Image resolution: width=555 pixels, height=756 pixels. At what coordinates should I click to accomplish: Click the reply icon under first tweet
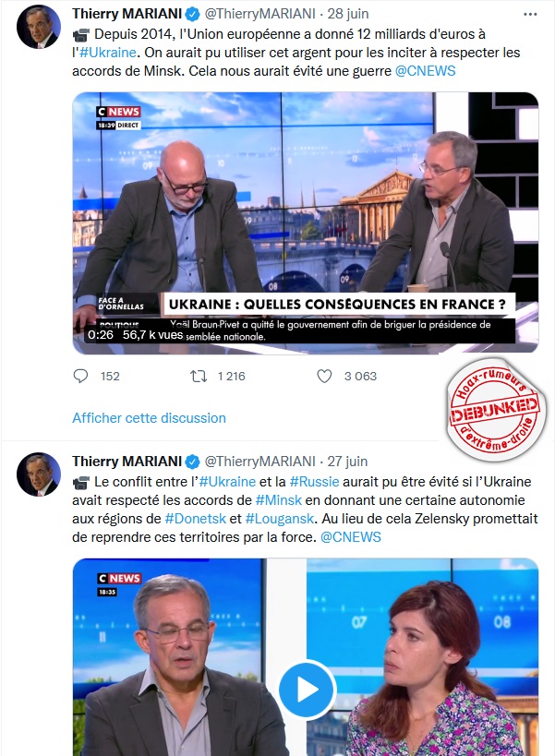[80, 376]
